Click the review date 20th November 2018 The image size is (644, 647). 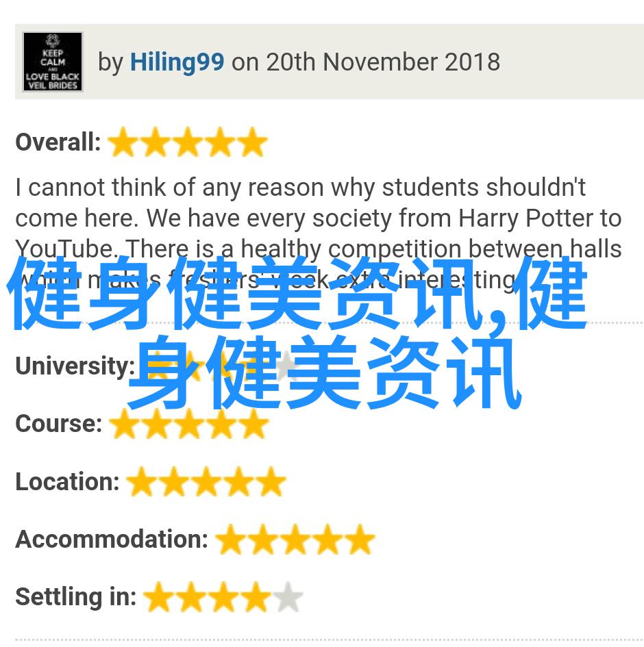(383, 62)
